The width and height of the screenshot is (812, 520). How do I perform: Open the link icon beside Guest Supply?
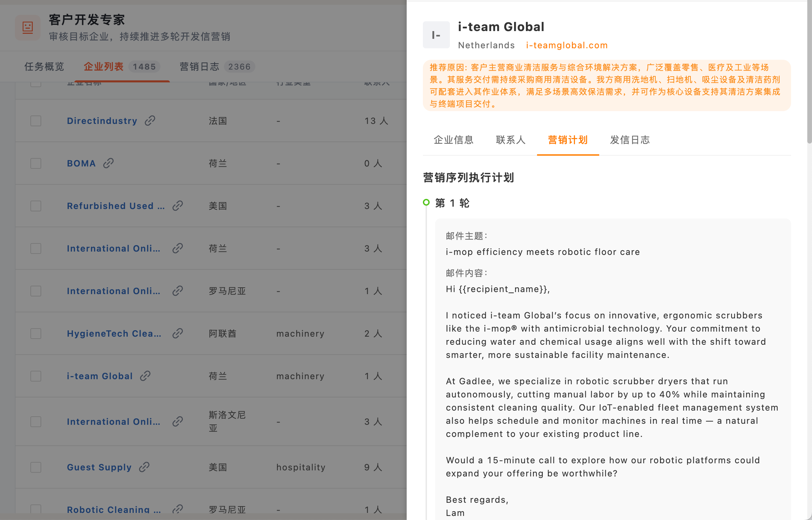pos(144,467)
